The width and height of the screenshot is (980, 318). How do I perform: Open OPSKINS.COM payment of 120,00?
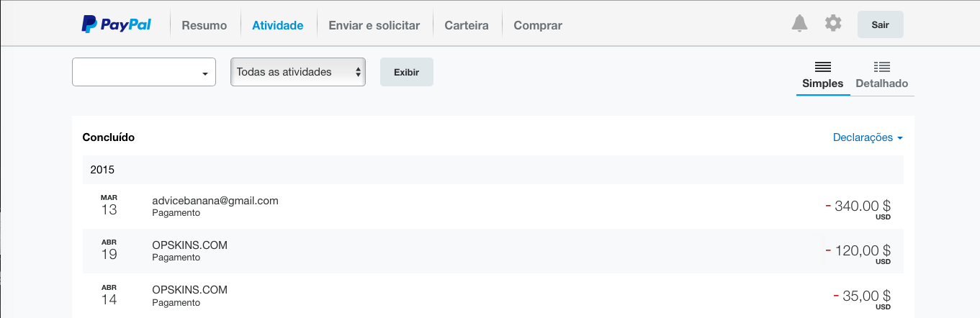[189, 245]
